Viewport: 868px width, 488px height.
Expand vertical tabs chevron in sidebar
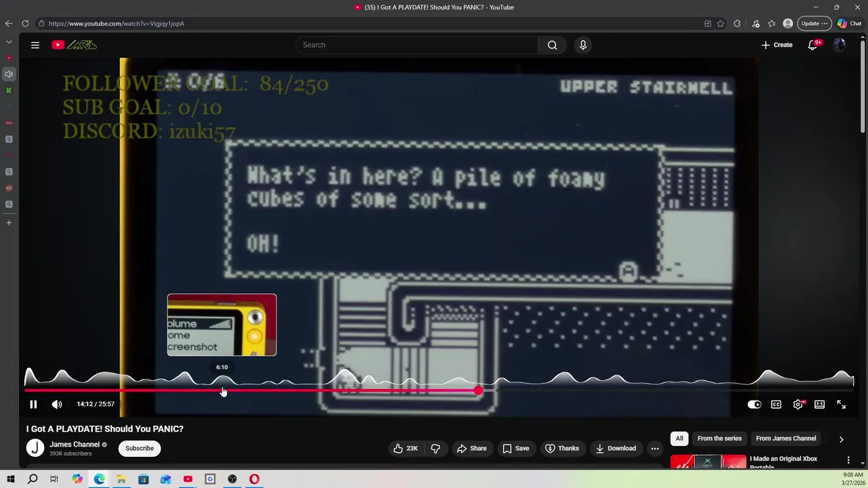(9, 42)
